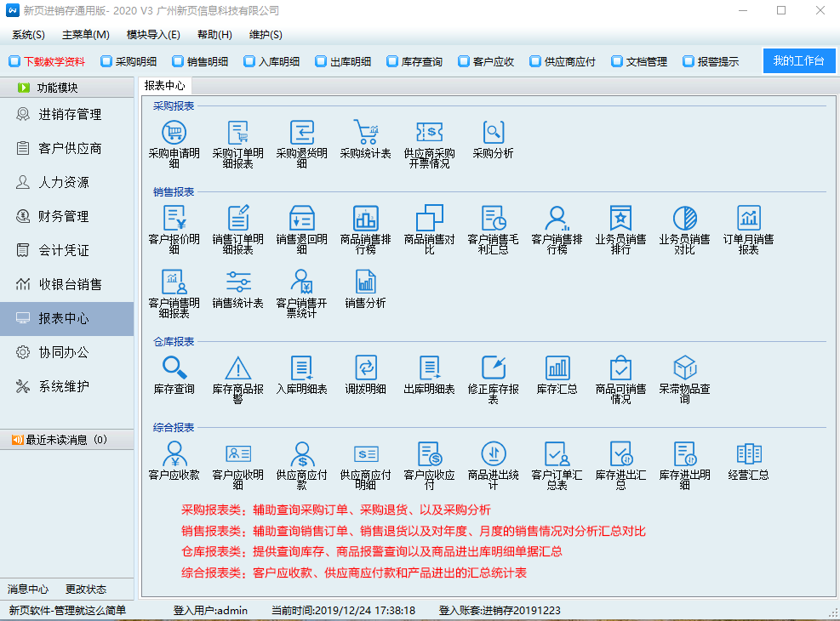This screenshot has width=840, height=621.
Task: Click the 我的工作台 button
Action: [799, 60]
